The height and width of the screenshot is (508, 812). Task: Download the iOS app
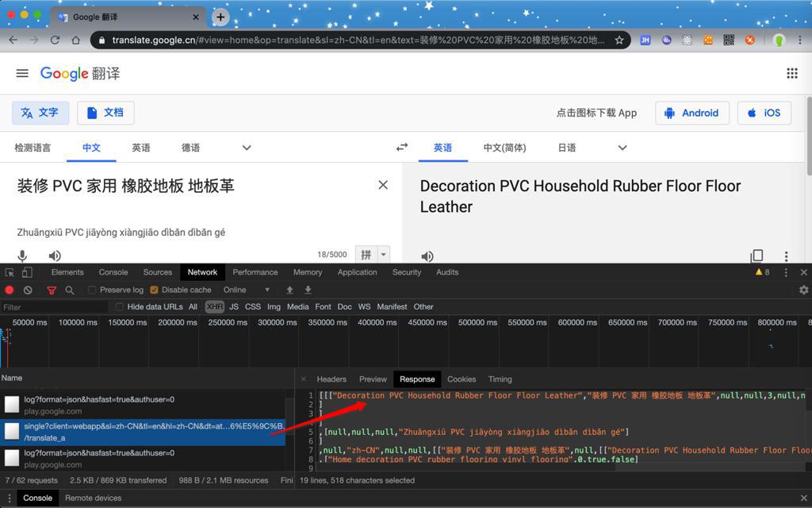coord(764,113)
